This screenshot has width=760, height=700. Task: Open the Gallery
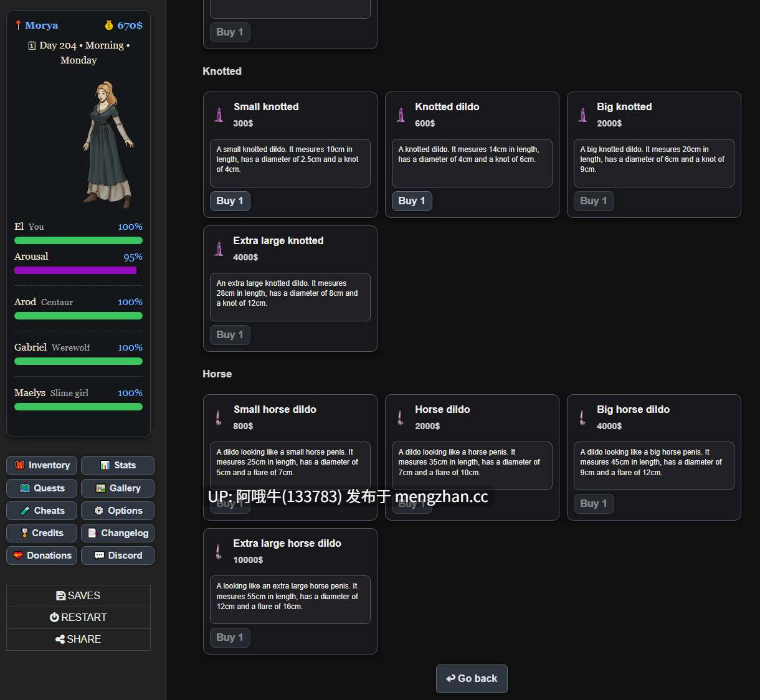click(118, 488)
